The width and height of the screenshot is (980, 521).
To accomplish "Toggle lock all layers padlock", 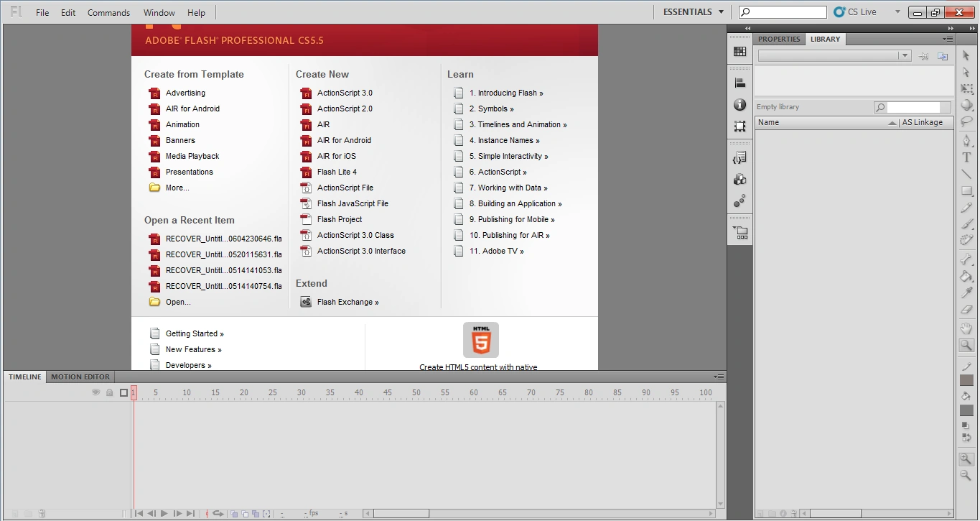I will [x=110, y=392].
